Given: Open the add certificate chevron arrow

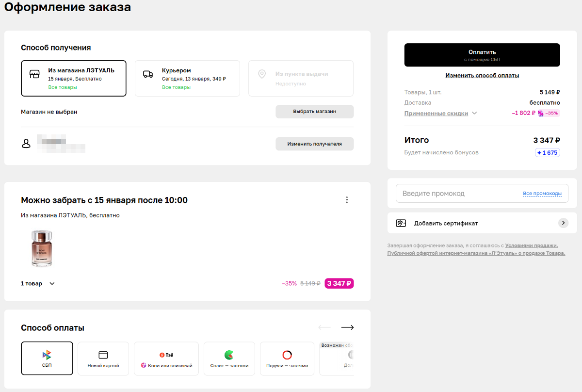Looking at the screenshot, I should pos(563,223).
